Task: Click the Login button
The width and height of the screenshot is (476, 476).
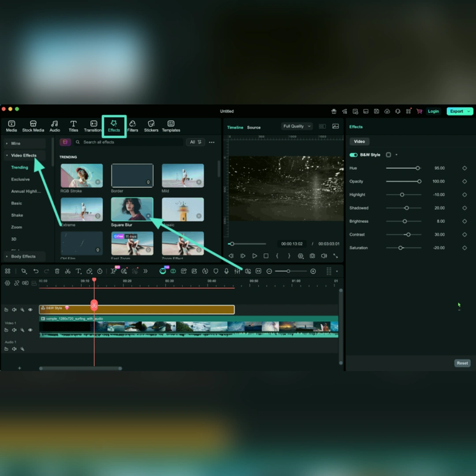Action: pyautogui.click(x=433, y=112)
